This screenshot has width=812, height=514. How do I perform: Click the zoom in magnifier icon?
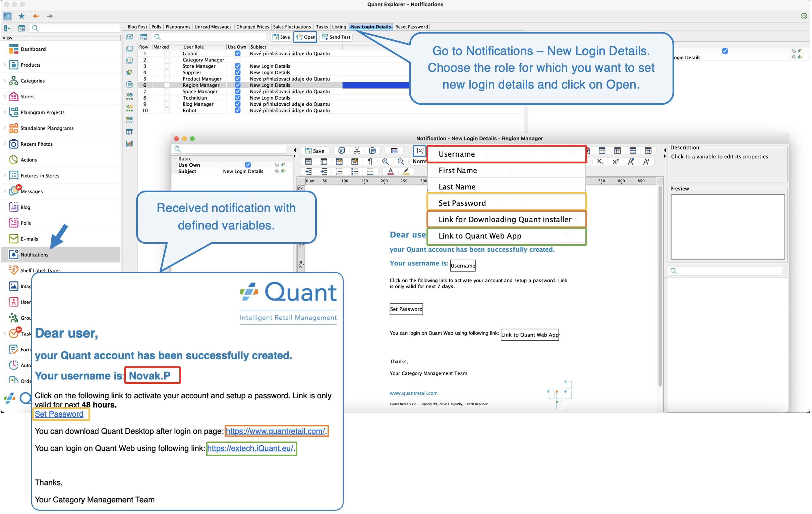point(386,162)
